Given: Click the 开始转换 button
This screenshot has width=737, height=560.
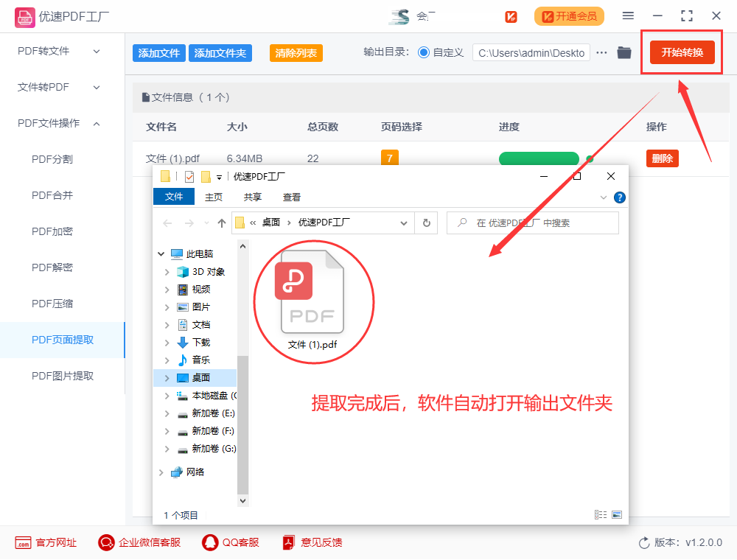Looking at the screenshot, I should 682,52.
